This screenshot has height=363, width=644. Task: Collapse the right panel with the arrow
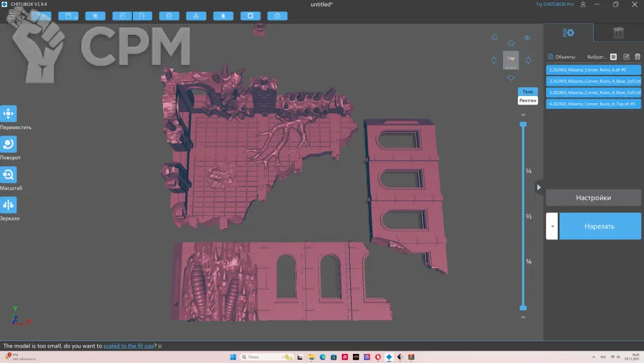[538, 188]
